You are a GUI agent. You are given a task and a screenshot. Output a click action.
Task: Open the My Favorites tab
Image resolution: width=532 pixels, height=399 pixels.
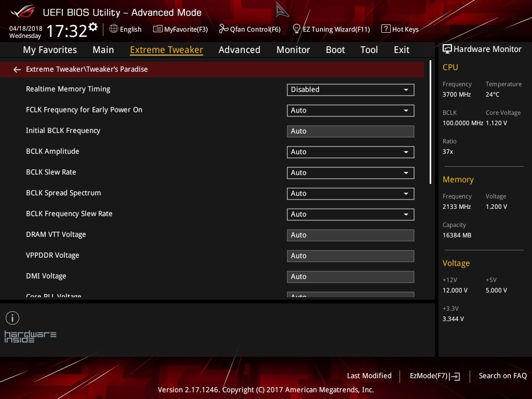coord(50,50)
